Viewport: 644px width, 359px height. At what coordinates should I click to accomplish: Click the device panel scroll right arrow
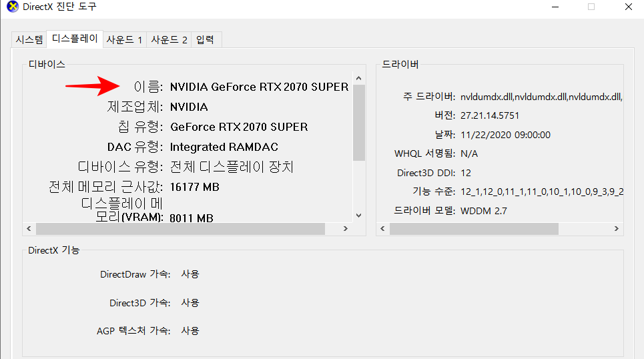pyautogui.click(x=346, y=229)
